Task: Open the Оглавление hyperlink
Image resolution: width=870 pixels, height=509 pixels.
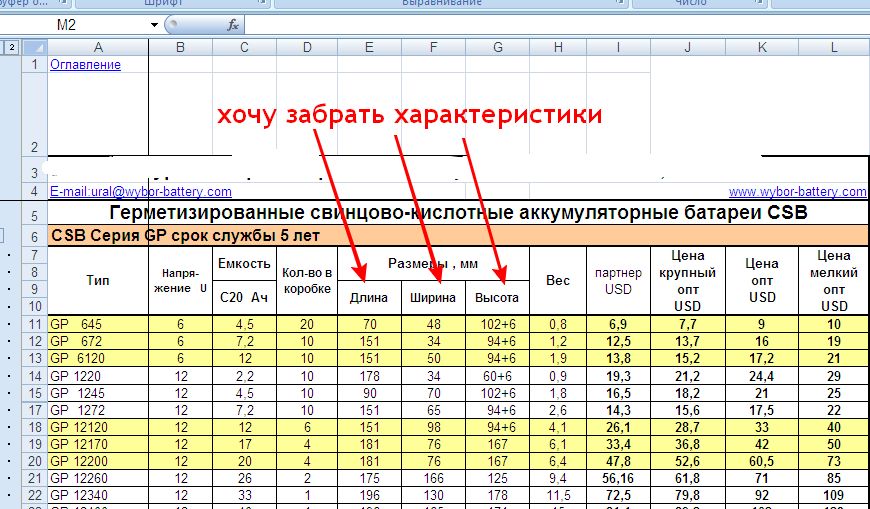Action: pos(85,64)
